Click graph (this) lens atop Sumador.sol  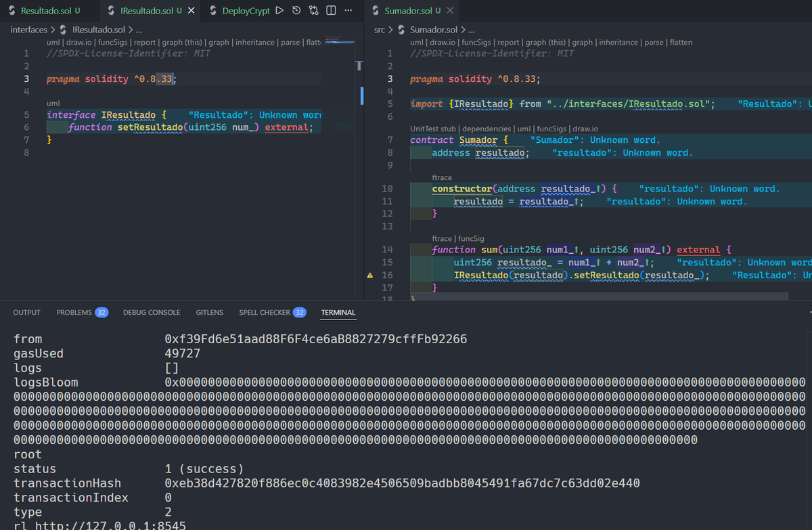pos(545,43)
